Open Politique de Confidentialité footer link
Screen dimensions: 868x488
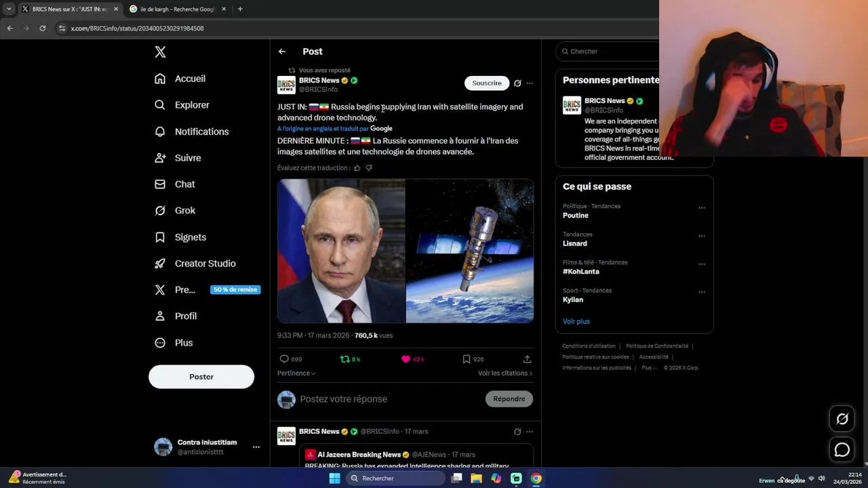click(657, 346)
